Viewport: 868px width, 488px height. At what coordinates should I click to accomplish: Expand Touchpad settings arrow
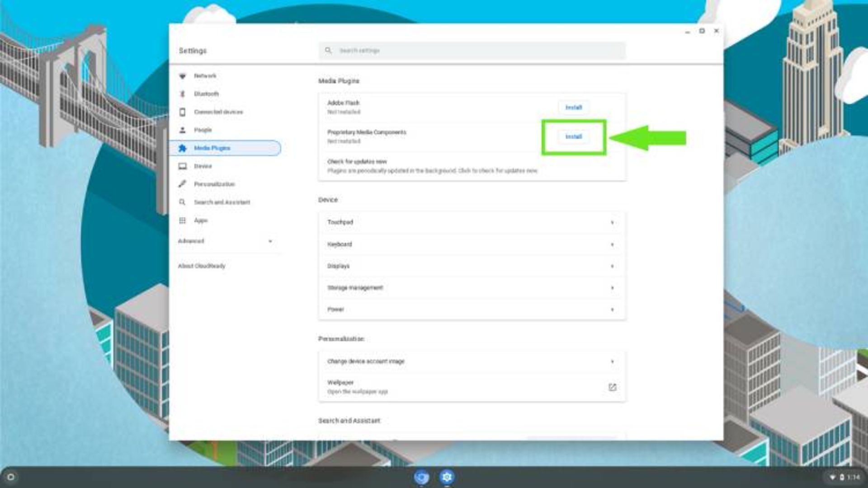tap(612, 222)
